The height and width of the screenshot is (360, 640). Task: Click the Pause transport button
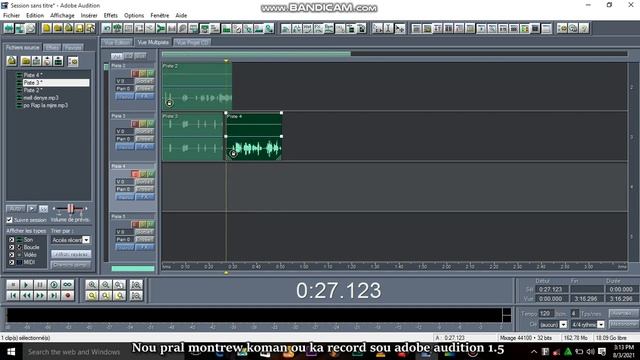pos(40,284)
